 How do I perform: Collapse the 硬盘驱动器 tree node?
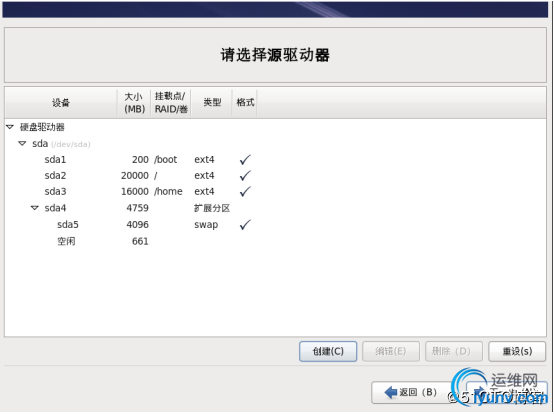coord(10,127)
